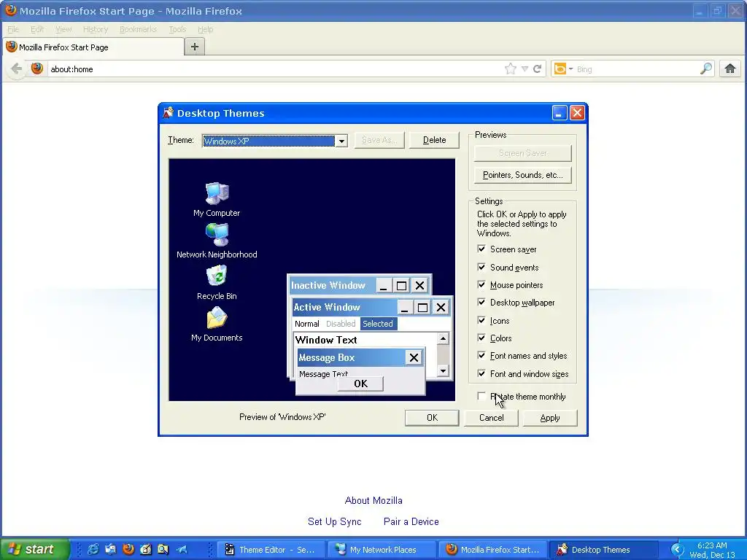This screenshot has height=560, width=747.
Task: Click the search magnifier icon in Firefox
Action: pos(706,69)
